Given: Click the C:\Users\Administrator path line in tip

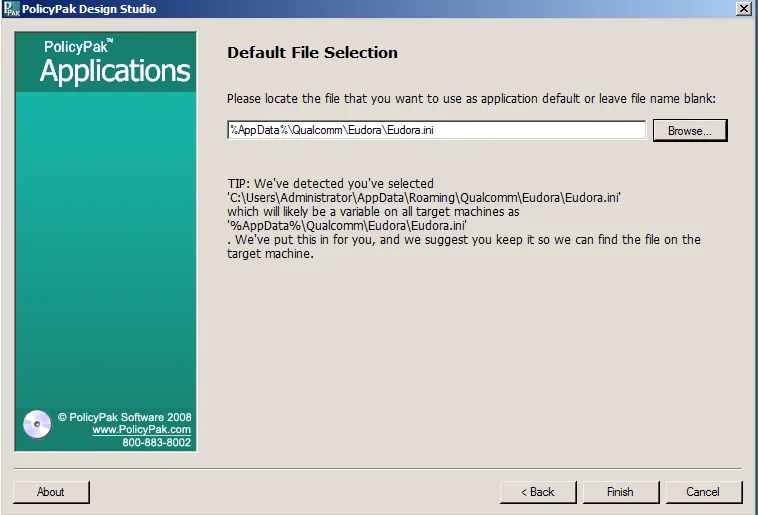Looking at the screenshot, I should click(424, 198).
